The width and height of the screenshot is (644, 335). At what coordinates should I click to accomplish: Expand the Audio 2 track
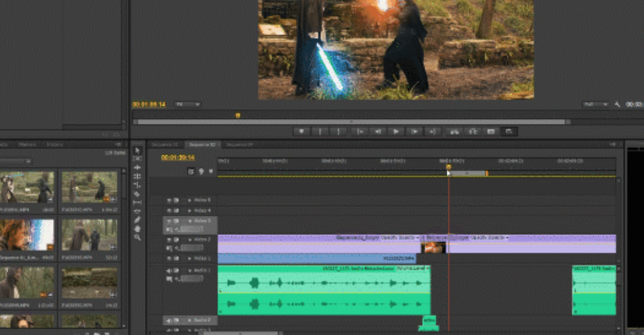(190, 320)
